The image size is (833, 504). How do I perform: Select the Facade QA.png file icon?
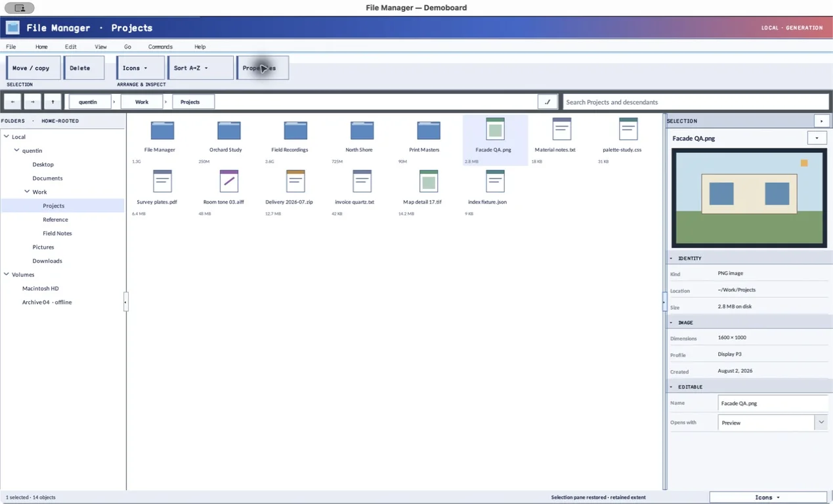[x=495, y=129]
